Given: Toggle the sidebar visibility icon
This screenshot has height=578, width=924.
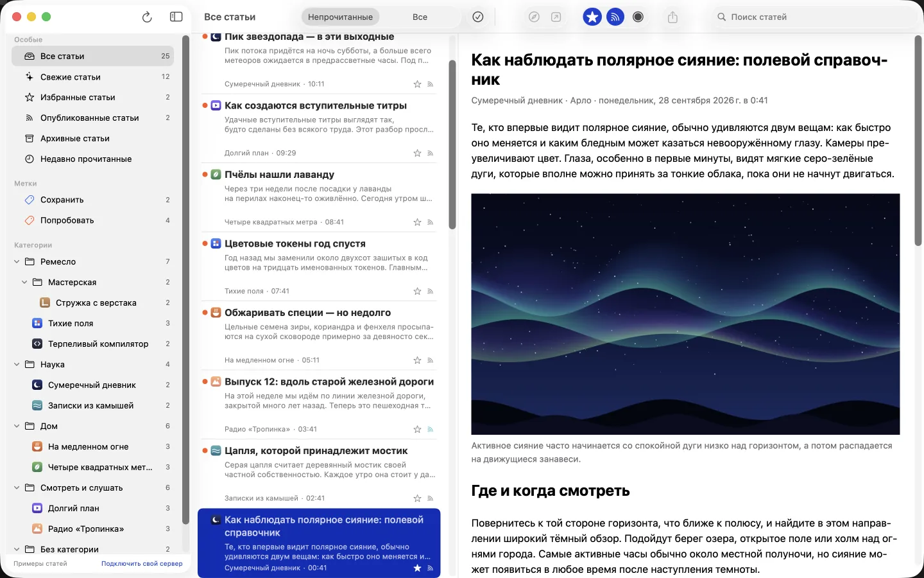Looking at the screenshot, I should pos(176,17).
